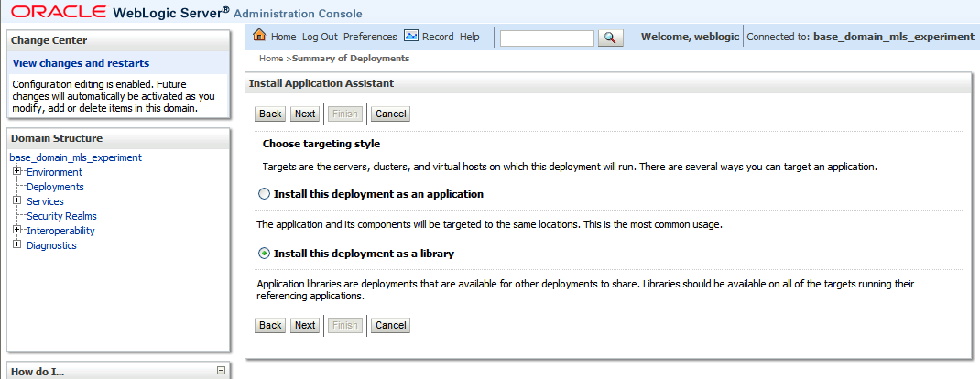Select Install this deployment as an application
980x379 pixels.
pos(265,194)
